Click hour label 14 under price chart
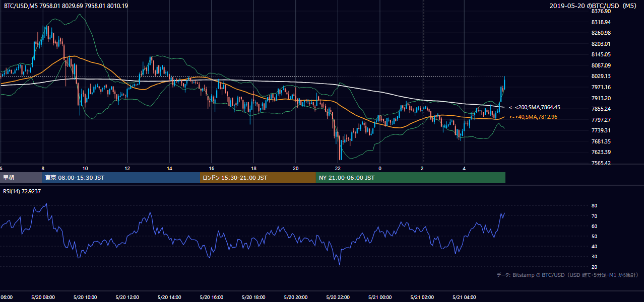This screenshot has height=302, width=644. 169,168
